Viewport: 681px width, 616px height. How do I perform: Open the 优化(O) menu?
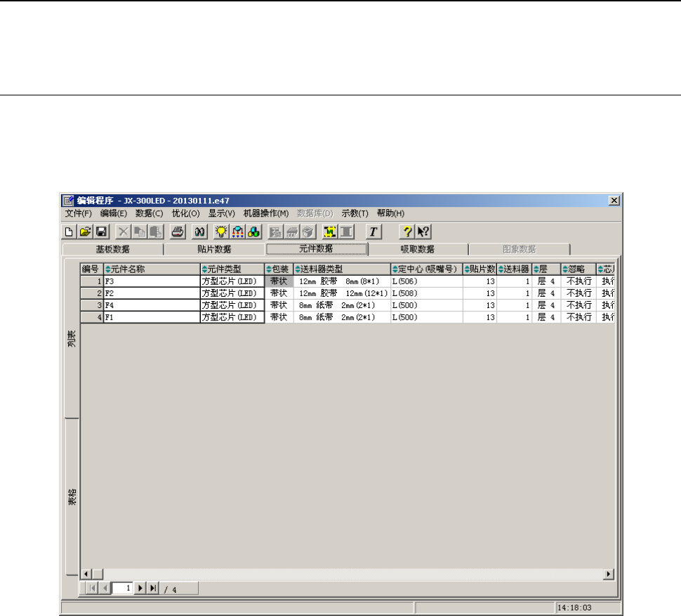(x=185, y=213)
